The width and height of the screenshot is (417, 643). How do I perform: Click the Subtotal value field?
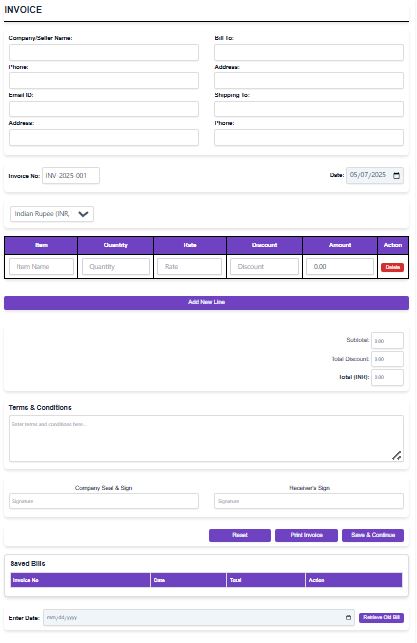tap(387, 340)
